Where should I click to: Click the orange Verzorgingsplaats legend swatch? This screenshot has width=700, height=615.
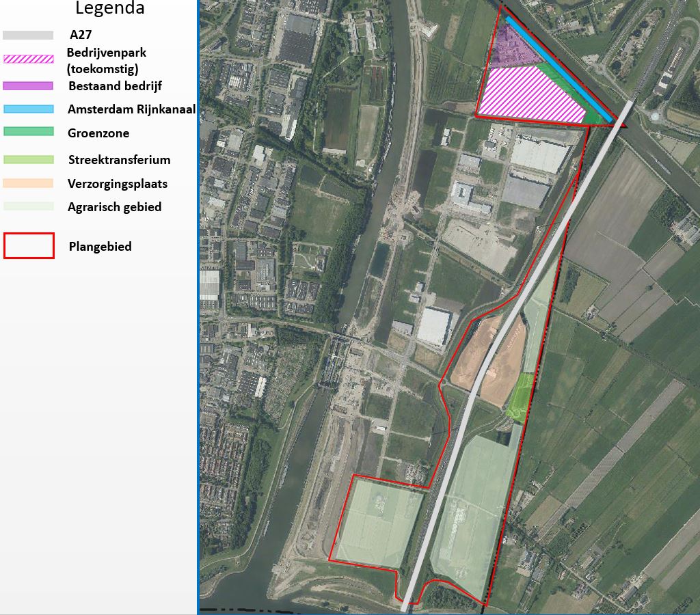(28, 183)
